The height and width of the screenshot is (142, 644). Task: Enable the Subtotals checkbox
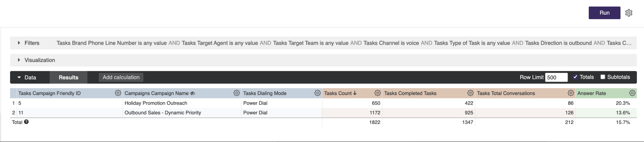[603, 77]
